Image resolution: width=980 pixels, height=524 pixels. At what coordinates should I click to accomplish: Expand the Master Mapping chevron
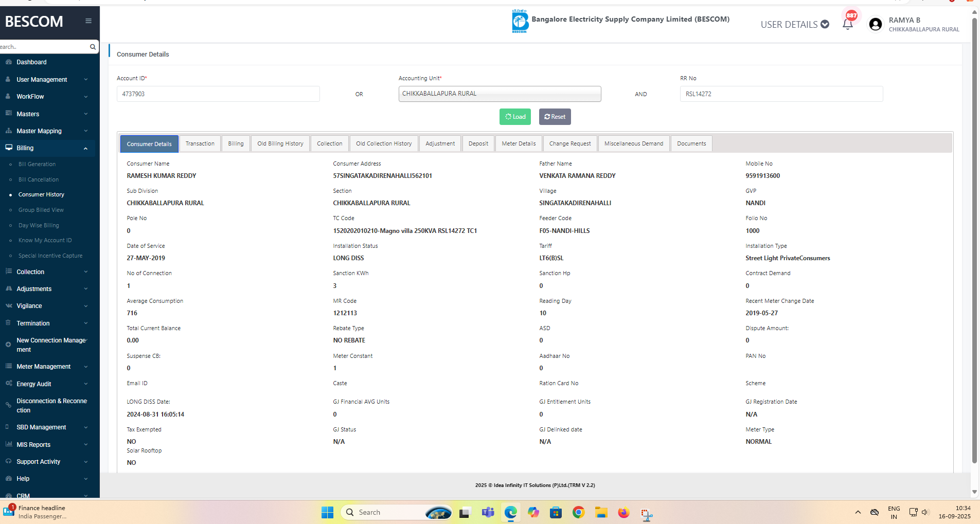86,131
